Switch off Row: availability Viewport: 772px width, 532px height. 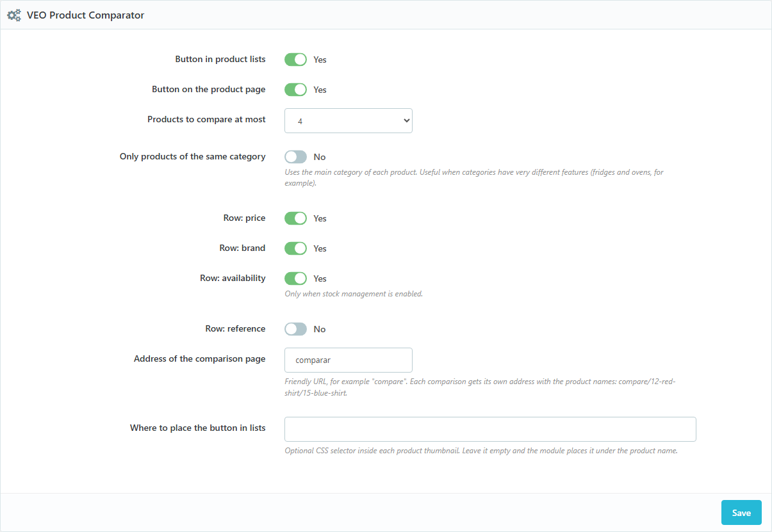click(295, 278)
